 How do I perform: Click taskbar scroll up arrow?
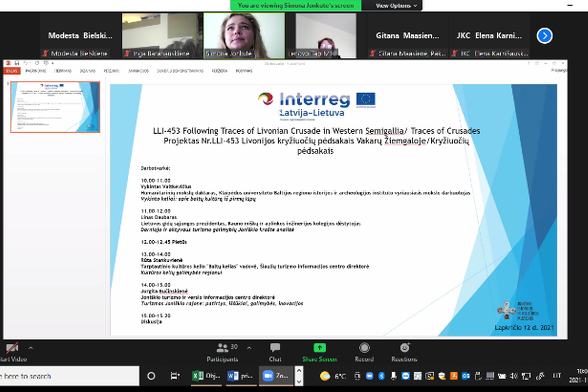[x=299, y=371]
